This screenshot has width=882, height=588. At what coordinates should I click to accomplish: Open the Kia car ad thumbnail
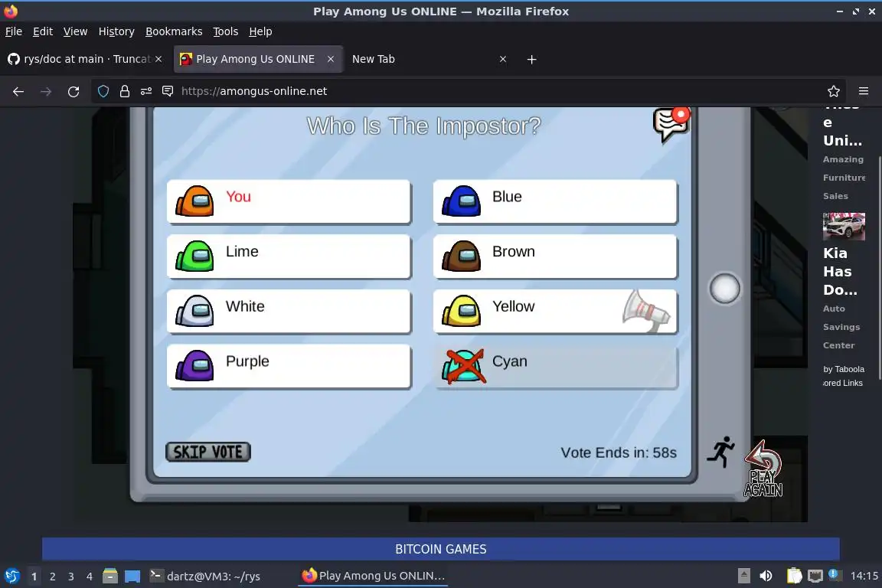[x=844, y=226]
